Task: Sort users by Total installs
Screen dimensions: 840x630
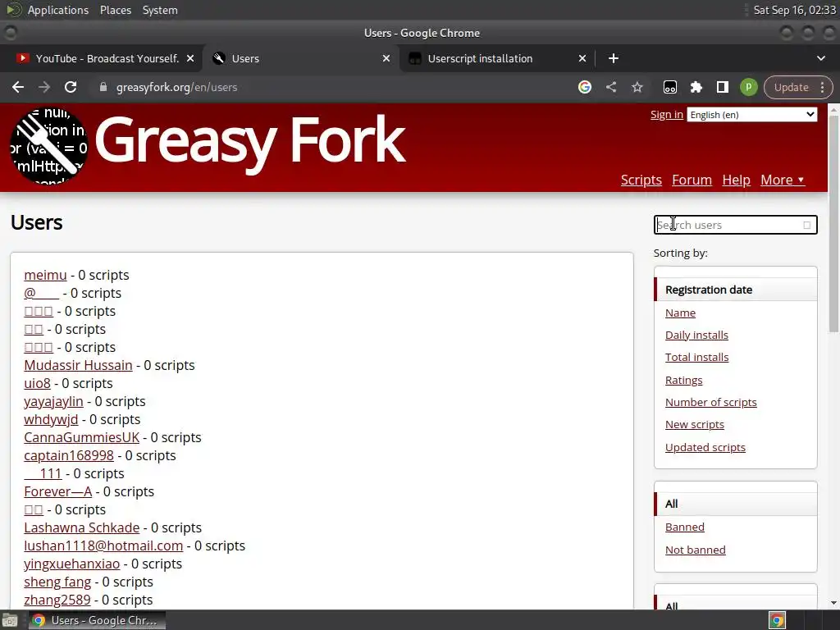Action: pyautogui.click(x=696, y=358)
